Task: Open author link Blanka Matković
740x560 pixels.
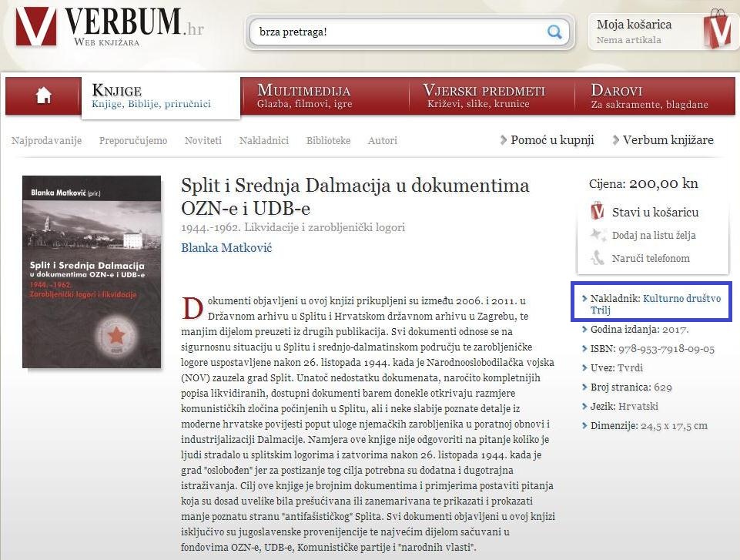Action: (226, 247)
